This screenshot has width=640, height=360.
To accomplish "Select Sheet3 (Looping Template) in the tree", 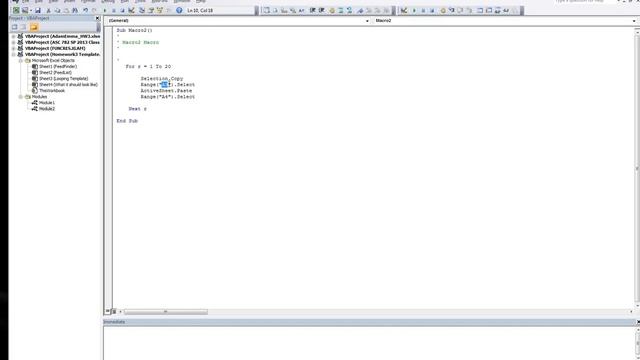I will [x=63, y=78].
